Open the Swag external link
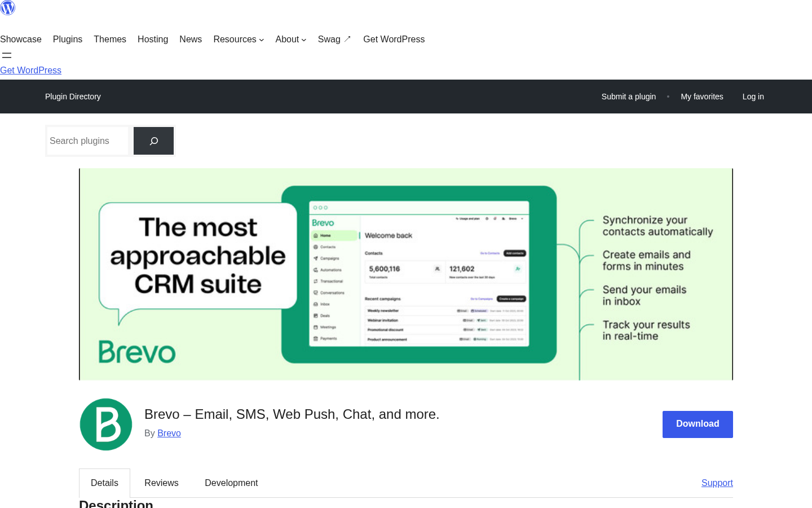 334,40
